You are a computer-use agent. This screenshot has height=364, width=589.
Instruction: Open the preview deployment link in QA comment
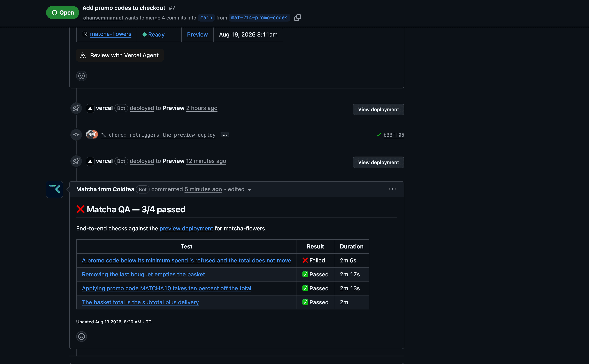click(186, 228)
